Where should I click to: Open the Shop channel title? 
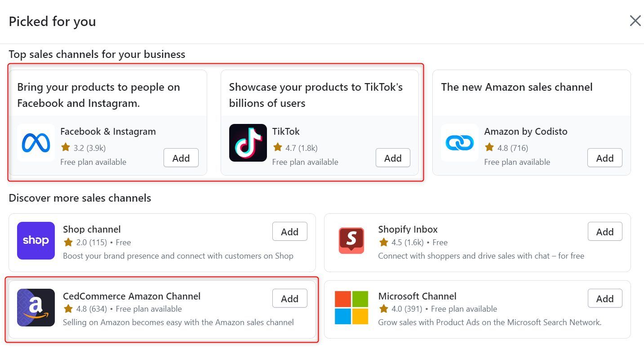click(x=92, y=229)
